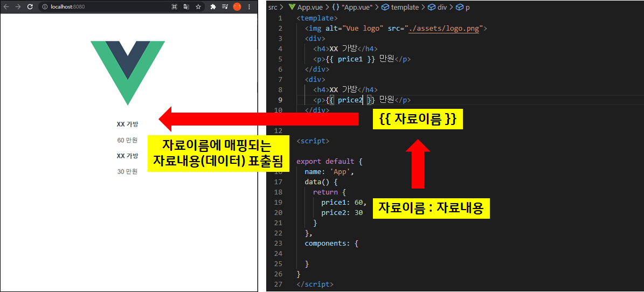
Task: Click the <template> tag on line 1
Action: pos(317,18)
